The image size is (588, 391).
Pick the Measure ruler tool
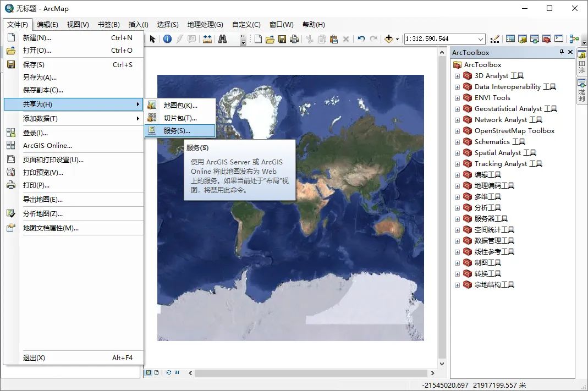(x=207, y=39)
